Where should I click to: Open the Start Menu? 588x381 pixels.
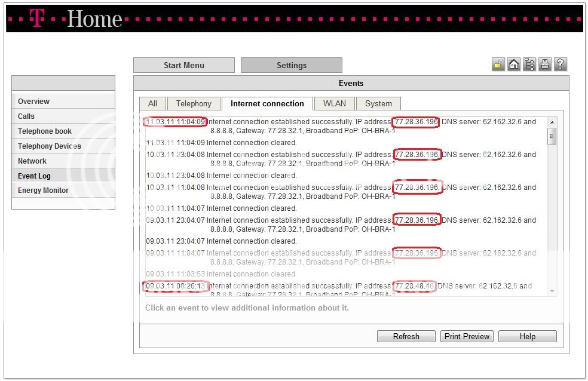(184, 66)
